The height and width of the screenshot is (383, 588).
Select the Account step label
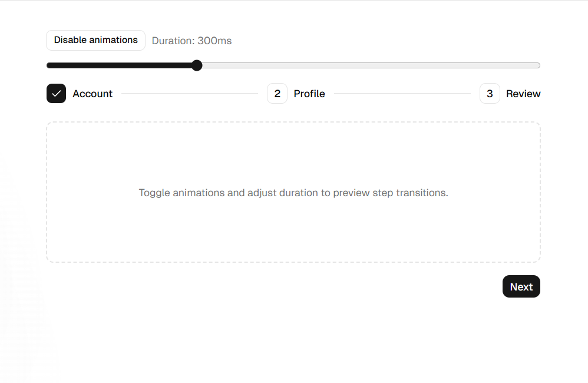93,94
